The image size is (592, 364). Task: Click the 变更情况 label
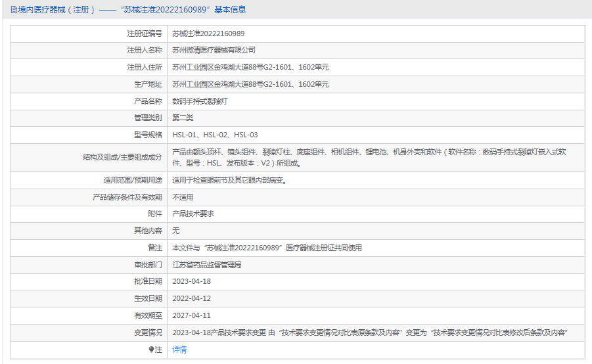(148, 332)
